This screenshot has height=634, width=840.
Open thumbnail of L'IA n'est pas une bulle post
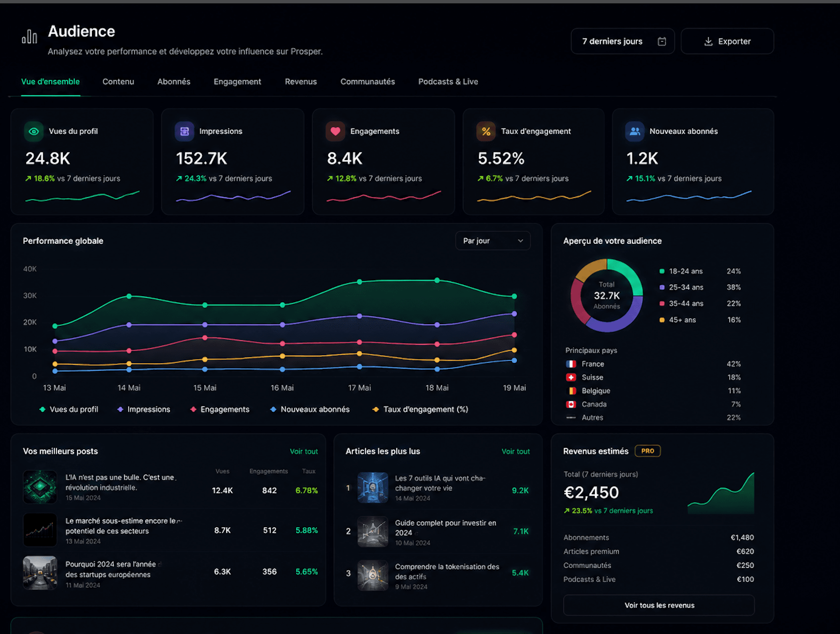click(x=40, y=487)
